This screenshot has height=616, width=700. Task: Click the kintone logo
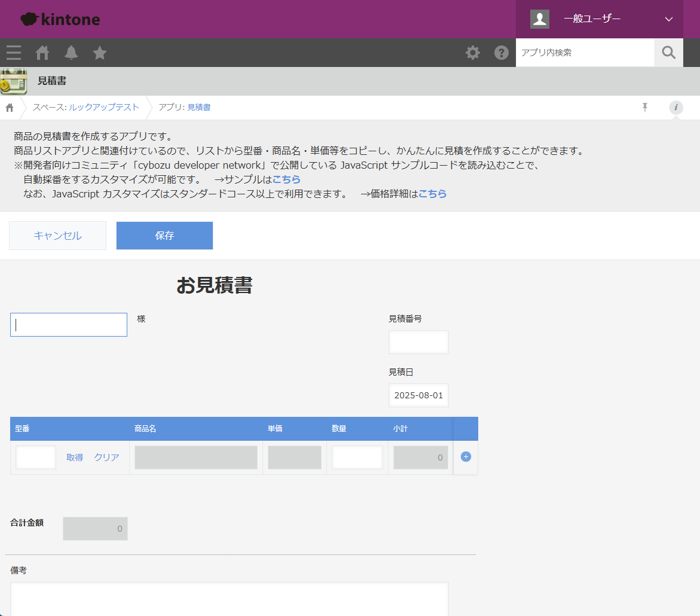pyautogui.click(x=60, y=19)
